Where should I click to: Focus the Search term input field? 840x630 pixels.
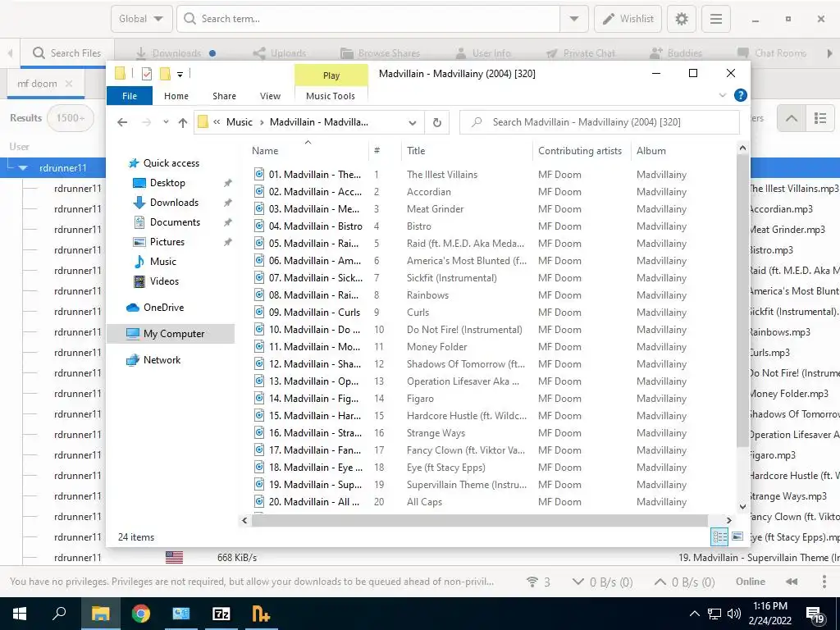click(368, 19)
